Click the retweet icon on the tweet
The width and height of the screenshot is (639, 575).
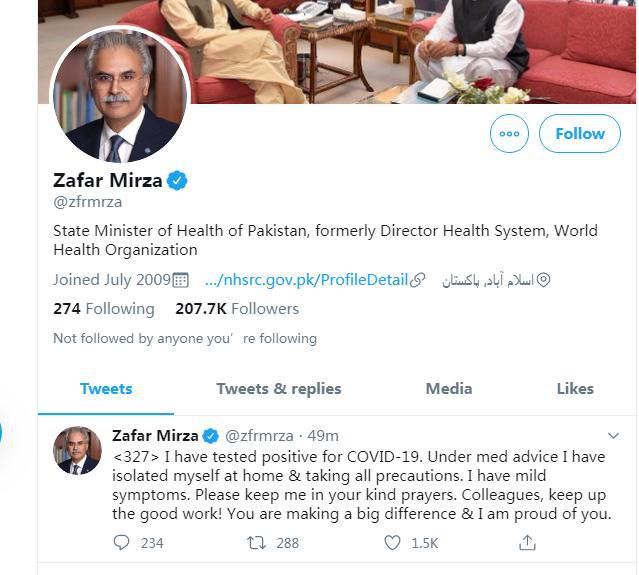256,543
